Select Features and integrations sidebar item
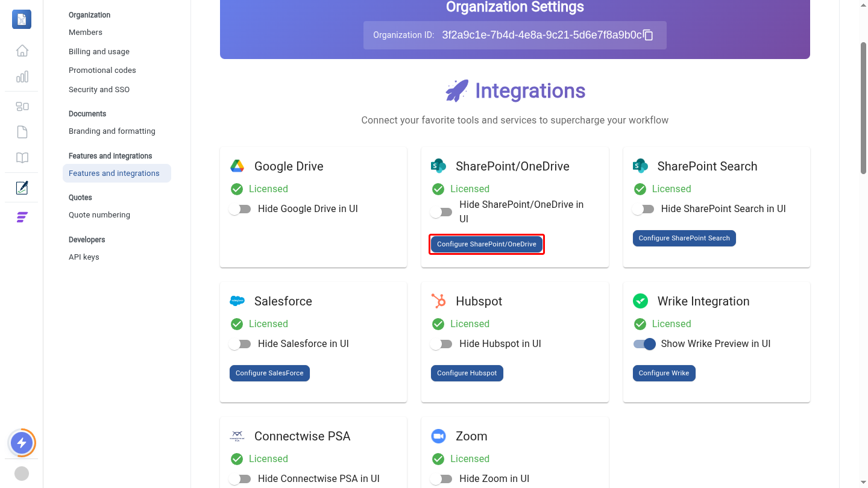The image size is (868, 488). click(117, 174)
